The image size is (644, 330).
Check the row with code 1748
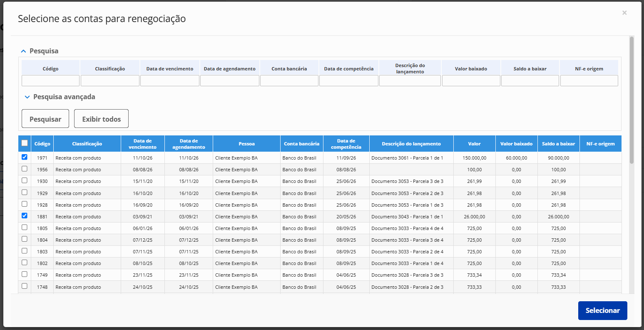click(x=25, y=286)
